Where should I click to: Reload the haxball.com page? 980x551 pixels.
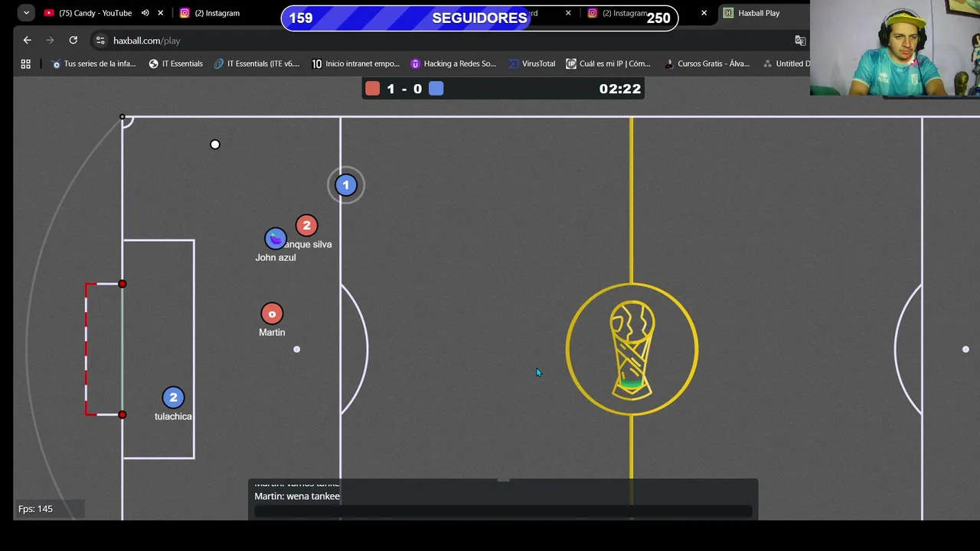(73, 41)
